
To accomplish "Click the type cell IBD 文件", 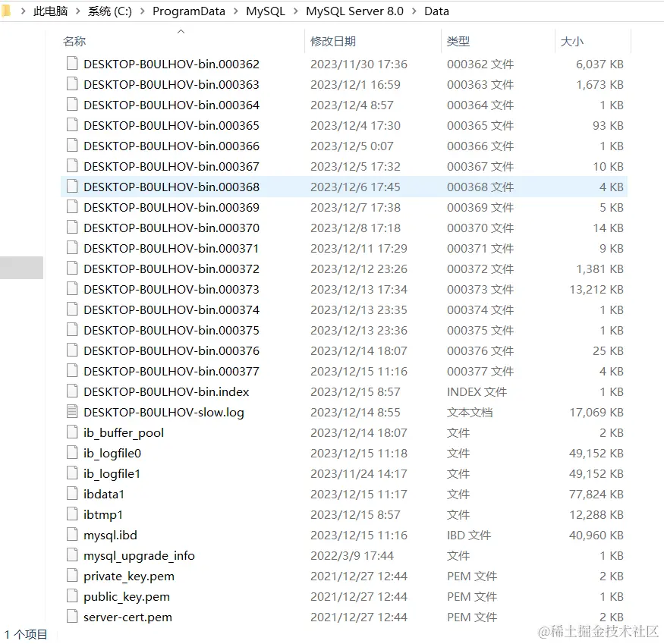I will click(x=469, y=536).
